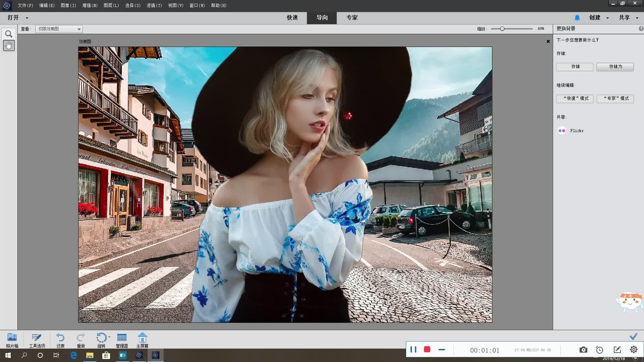The image size is (644, 362).
Task: Select the Hand tool
Action: pos(9,45)
